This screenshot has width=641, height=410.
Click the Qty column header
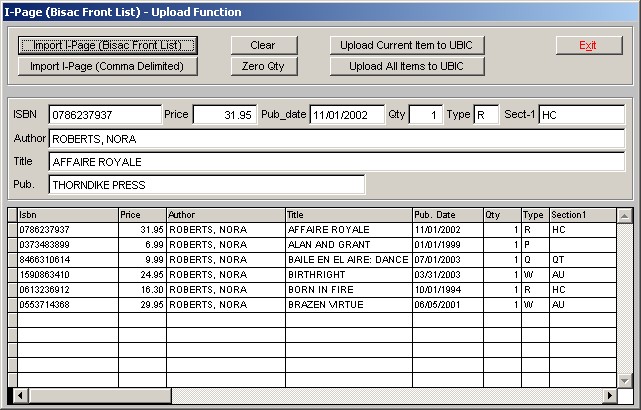click(x=502, y=215)
